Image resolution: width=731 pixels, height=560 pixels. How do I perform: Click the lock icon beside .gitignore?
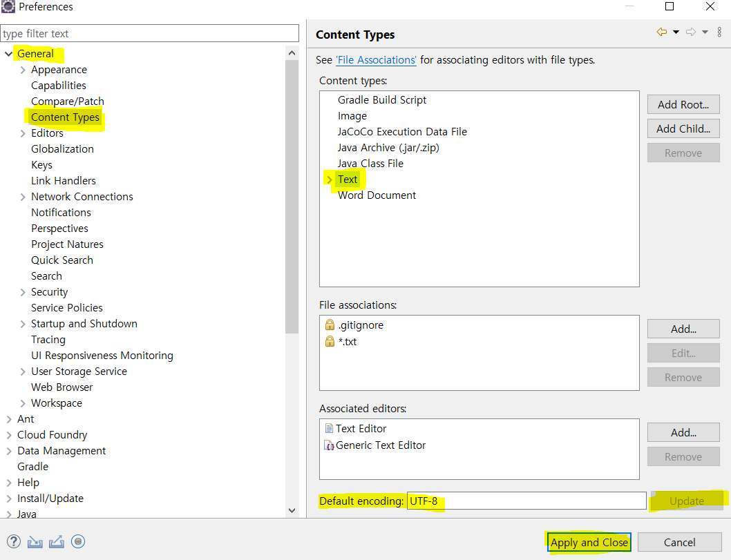(330, 325)
